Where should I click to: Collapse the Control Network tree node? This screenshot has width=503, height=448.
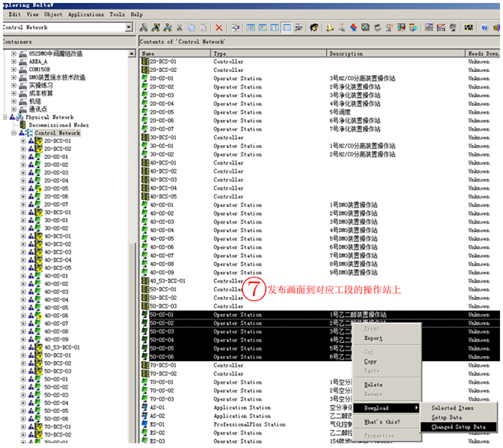tap(14, 133)
